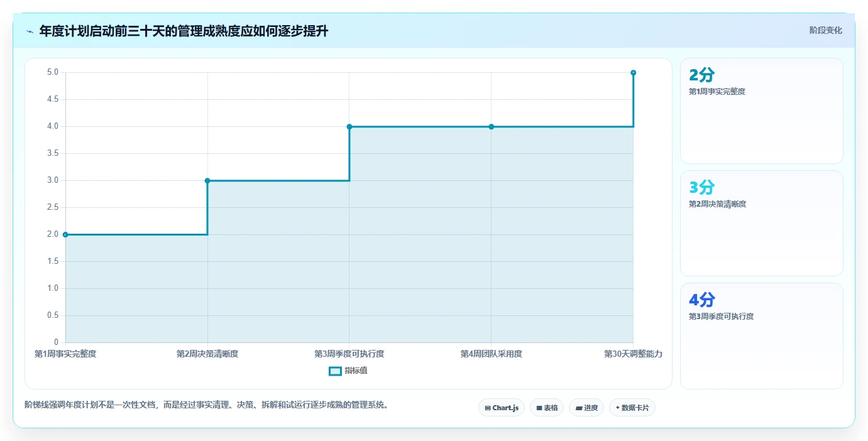Click the 第2周决策清晰度 caption in the 3分 card
Viewport: 868px width, 441px height.
click(717, 204)
